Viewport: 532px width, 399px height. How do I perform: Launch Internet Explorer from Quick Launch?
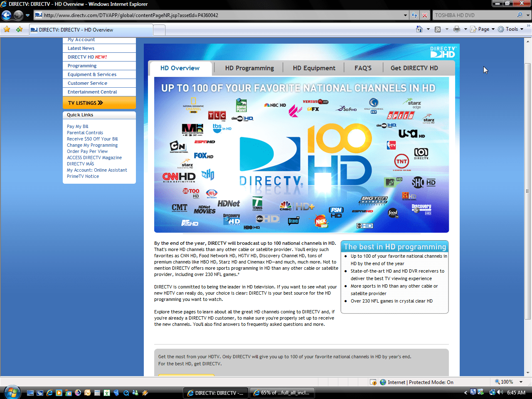tap(49, 393)
